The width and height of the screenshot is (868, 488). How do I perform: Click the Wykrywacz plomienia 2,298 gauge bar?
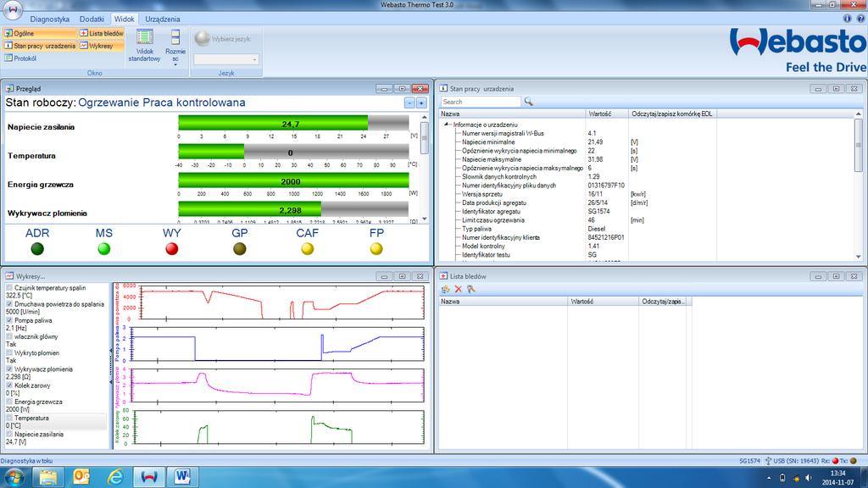(x=293, y=209)
